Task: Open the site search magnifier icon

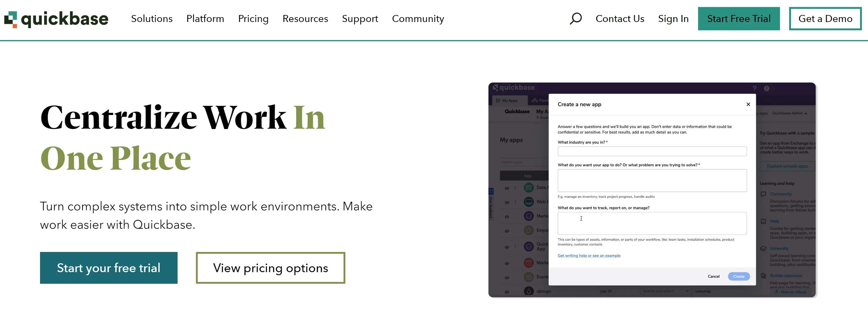Action: (576, 19)
